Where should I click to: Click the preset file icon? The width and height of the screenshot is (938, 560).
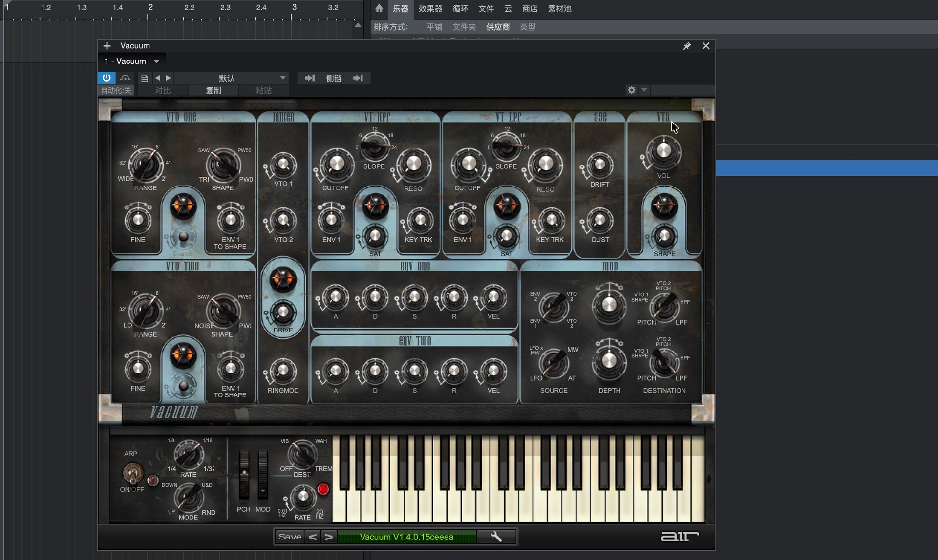pos(145,78)
